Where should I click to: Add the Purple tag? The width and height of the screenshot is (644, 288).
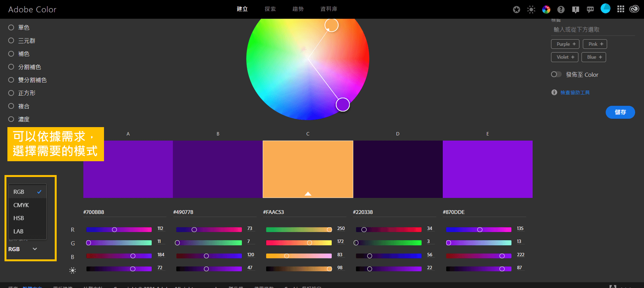pos(565,44)
